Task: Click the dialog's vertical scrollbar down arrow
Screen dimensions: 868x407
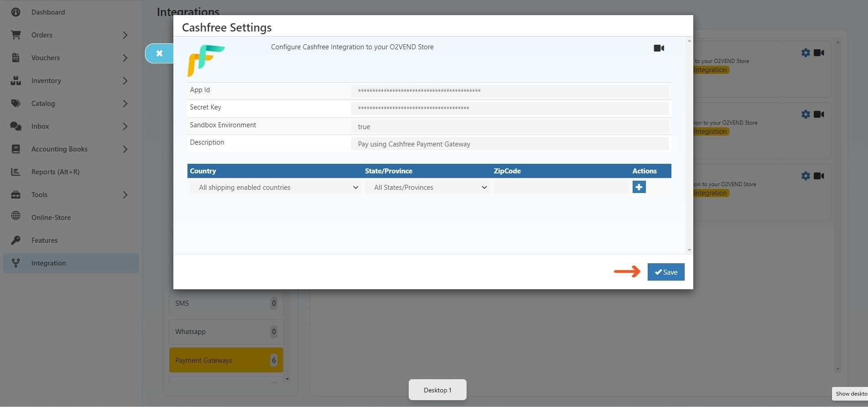Action: pyautogui.click(x=689, y=250)
